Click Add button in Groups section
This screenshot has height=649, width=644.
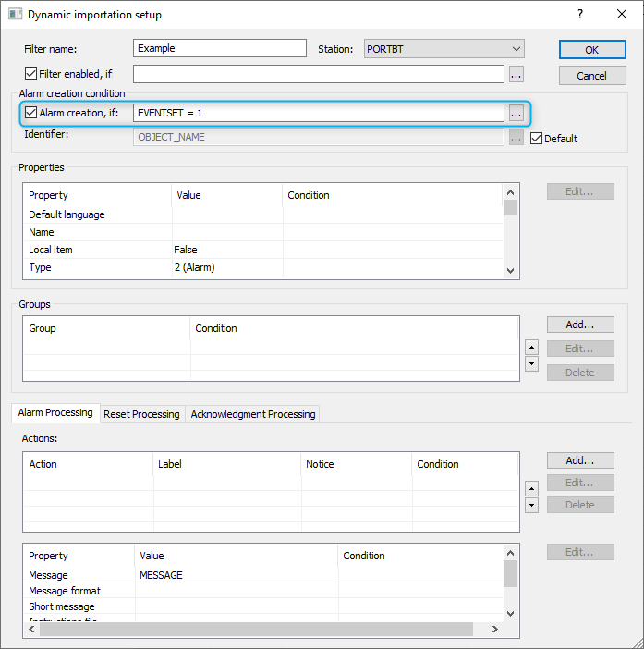(x=579, y=324)
